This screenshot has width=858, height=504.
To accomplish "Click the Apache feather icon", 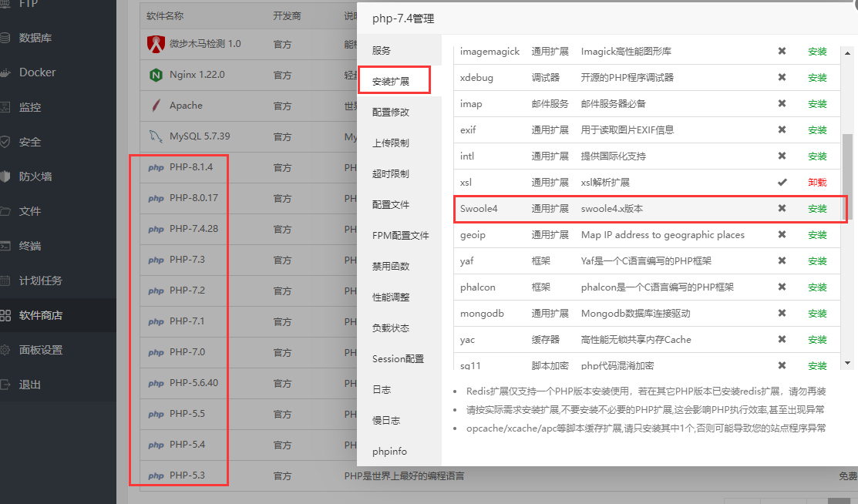I will click(x=156, y=106).
